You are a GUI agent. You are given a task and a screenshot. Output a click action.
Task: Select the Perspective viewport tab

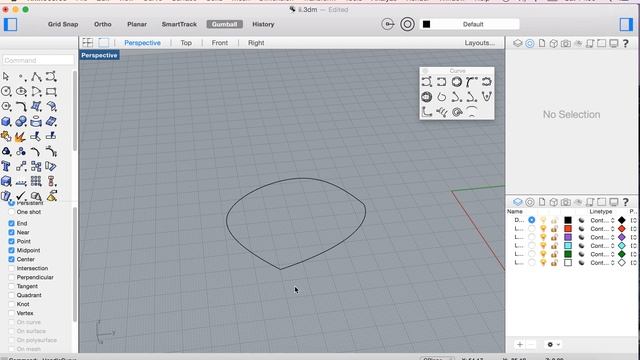[x=142, y=43]
